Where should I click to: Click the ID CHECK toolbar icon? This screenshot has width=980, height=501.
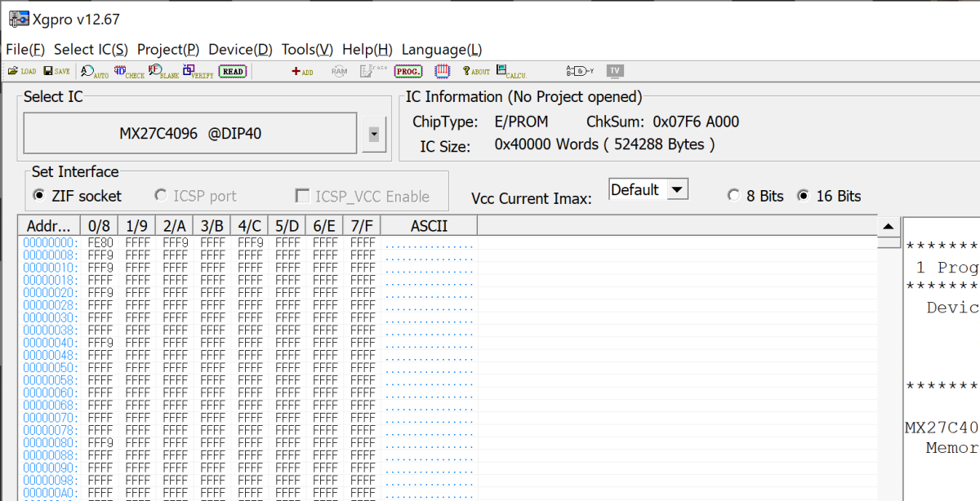pos(129,71)
